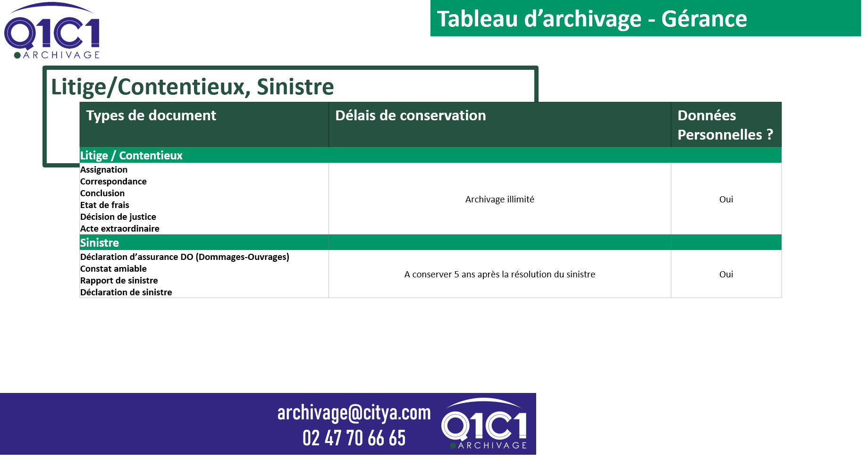Select the Rapport de sinistre entry
The height and width of the screenshot is (459, 868).
point(119,281)
